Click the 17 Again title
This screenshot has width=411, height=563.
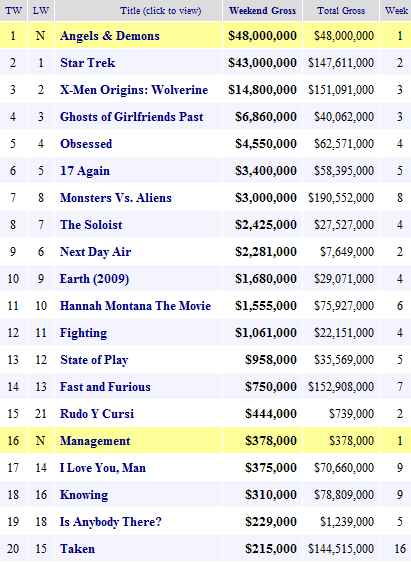85,171
